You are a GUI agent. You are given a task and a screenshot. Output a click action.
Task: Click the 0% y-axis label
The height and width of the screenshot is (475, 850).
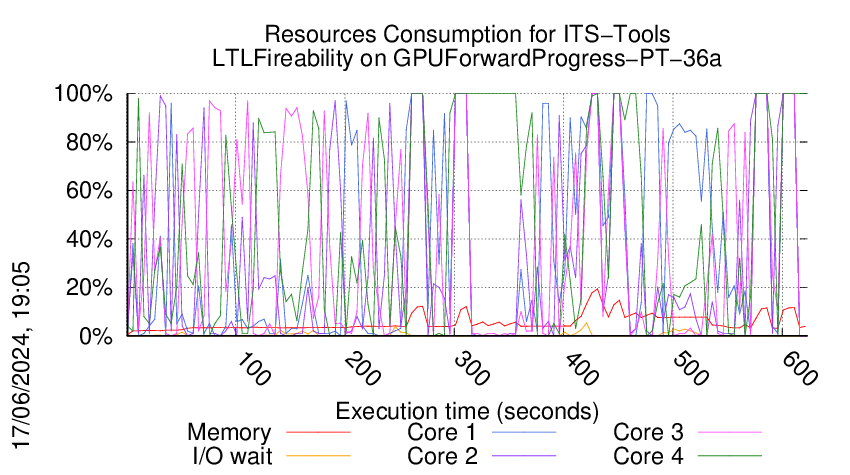(x=96, y=336)
